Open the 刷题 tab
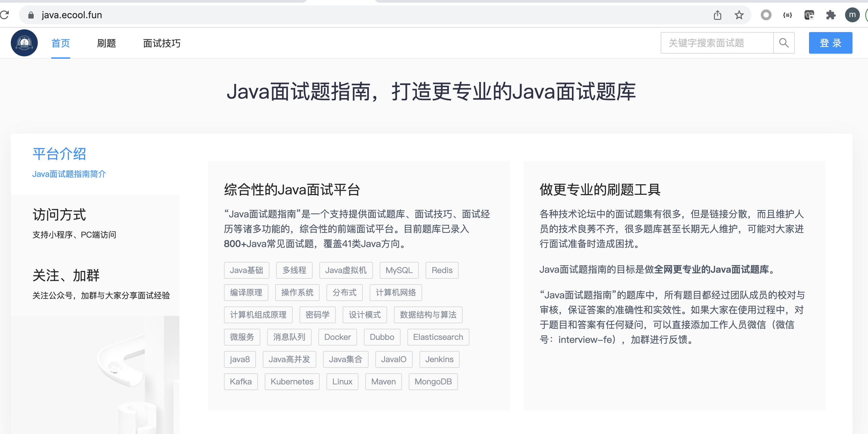The height and width of the screenshot is (434, 868). pyautogui.click(x=107, y=43)
